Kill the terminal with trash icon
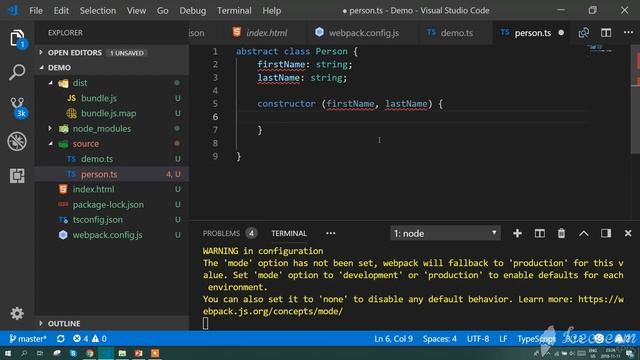The width and height of the screenshot is (640, 360). 562,233
